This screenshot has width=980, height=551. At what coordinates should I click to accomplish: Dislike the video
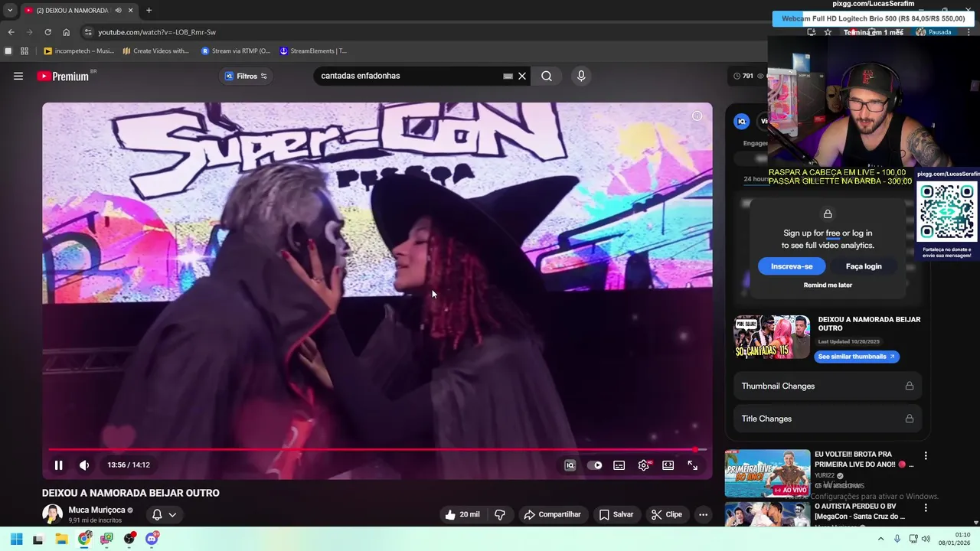[500, 514]
